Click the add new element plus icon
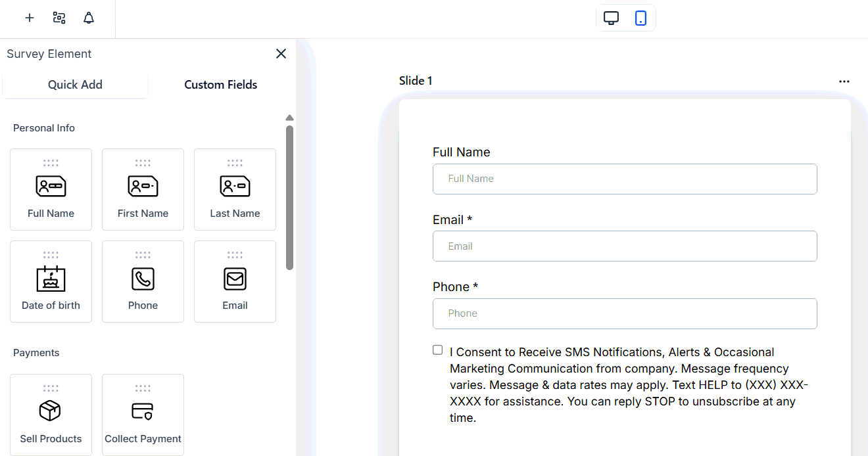 [29, 18]
